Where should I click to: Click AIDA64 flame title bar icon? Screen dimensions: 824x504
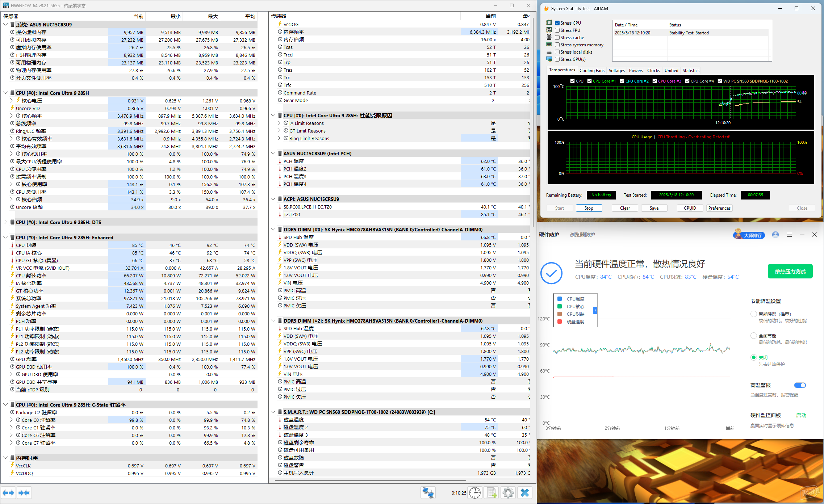coord(546,8)
